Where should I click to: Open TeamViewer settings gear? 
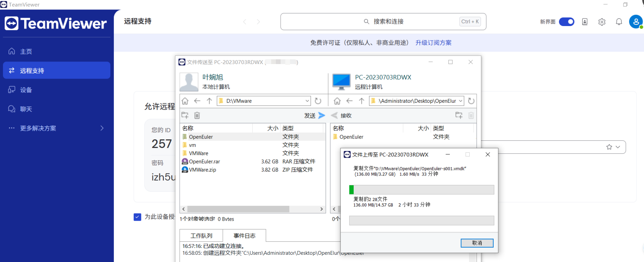602,22
